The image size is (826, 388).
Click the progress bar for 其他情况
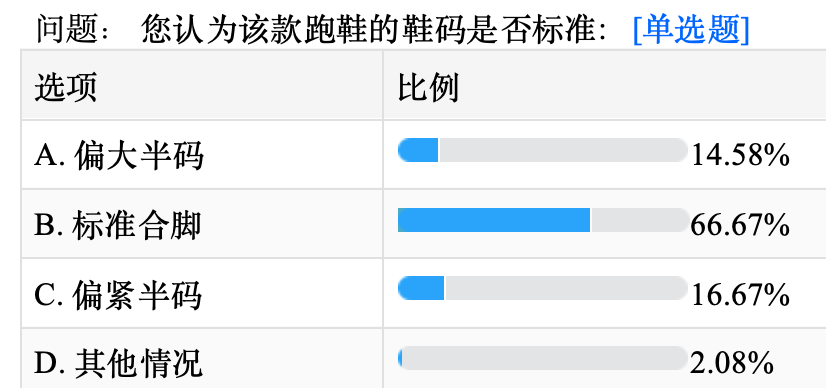543,358
